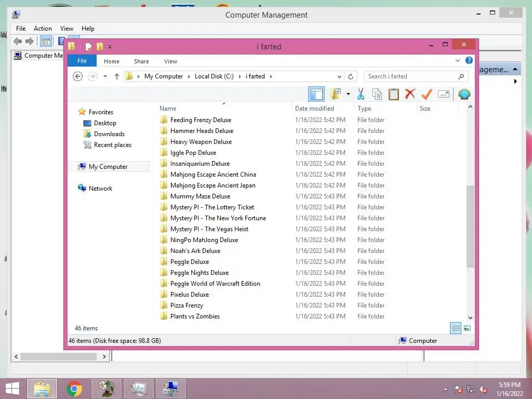Select My Computer breadcrumb in address bar
This screenshot has width=532, height=399.
[x=164, y=76]
